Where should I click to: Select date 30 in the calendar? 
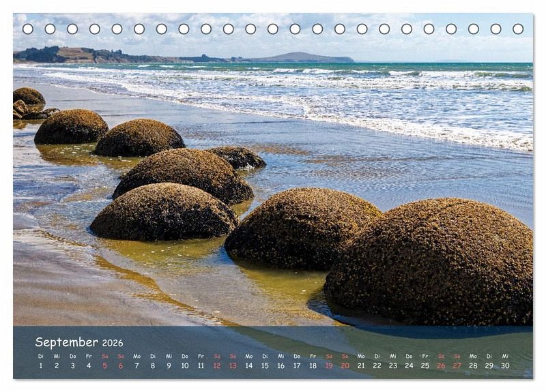pyautogui.click(x=505, y=366)
